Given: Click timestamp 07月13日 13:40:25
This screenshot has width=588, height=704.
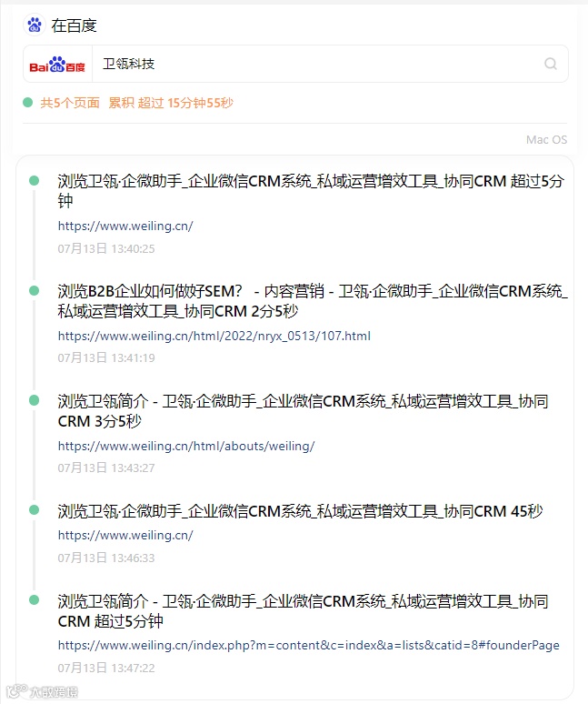Looking at the screenshot, I should coord(106,248).
